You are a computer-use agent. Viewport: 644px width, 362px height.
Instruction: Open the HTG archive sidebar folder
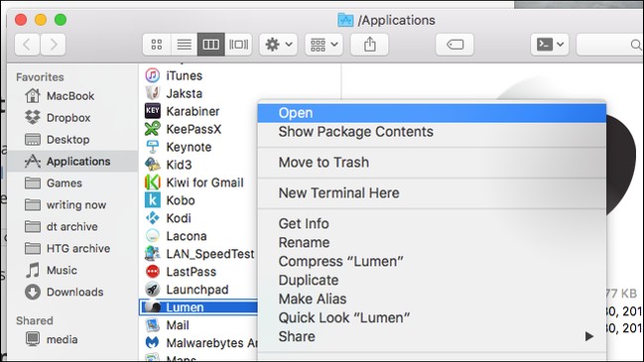(72, 248)
